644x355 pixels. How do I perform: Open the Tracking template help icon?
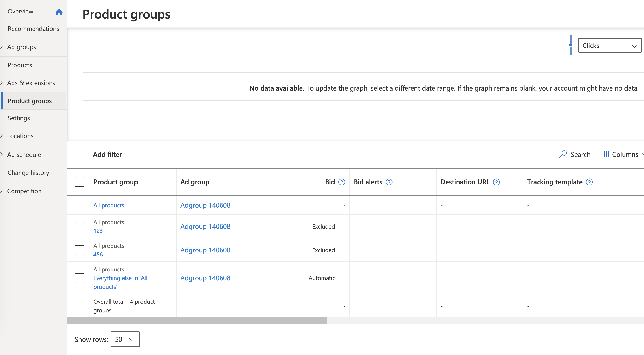(589, 182)
